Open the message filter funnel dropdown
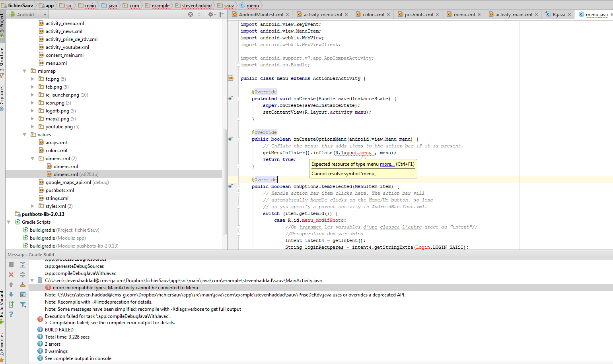This screenshot has height=364, width=613. [x=23, y=304]
